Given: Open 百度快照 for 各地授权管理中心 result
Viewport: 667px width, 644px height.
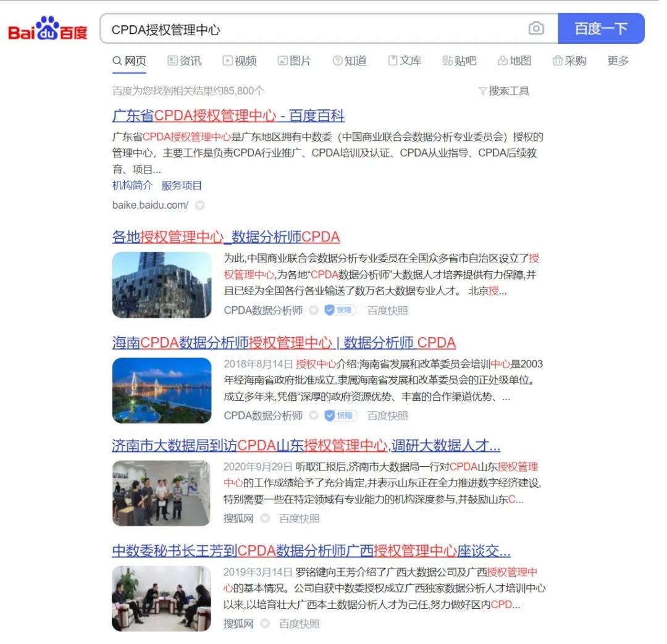Looking at the screenshot, I should tap(387, 311).
